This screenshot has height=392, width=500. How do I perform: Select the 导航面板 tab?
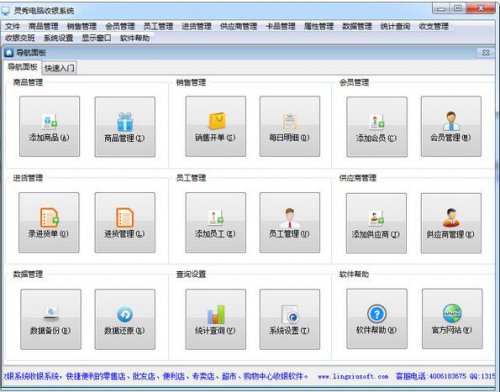[x=23, y=67]
